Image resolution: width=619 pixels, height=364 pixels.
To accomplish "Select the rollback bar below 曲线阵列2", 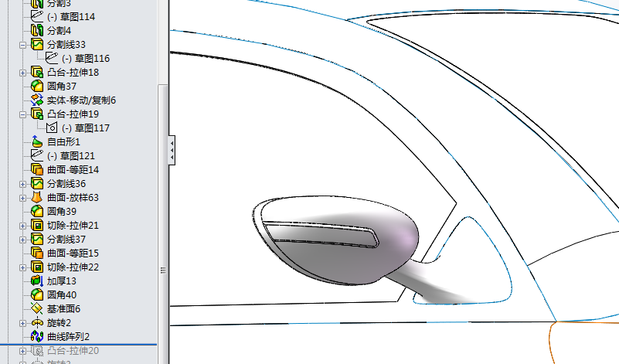I will [79, 344].
